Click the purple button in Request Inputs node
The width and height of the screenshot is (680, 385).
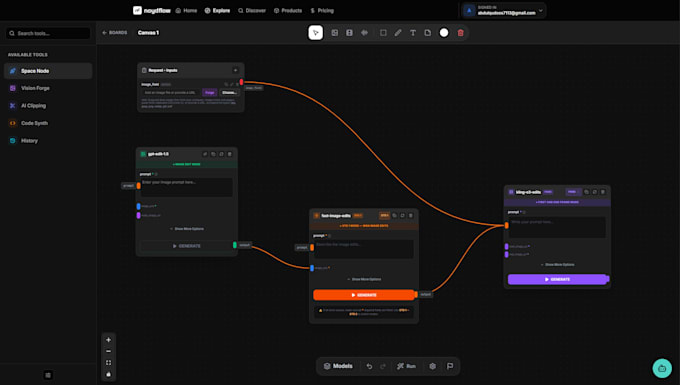(x=209, y=92)
